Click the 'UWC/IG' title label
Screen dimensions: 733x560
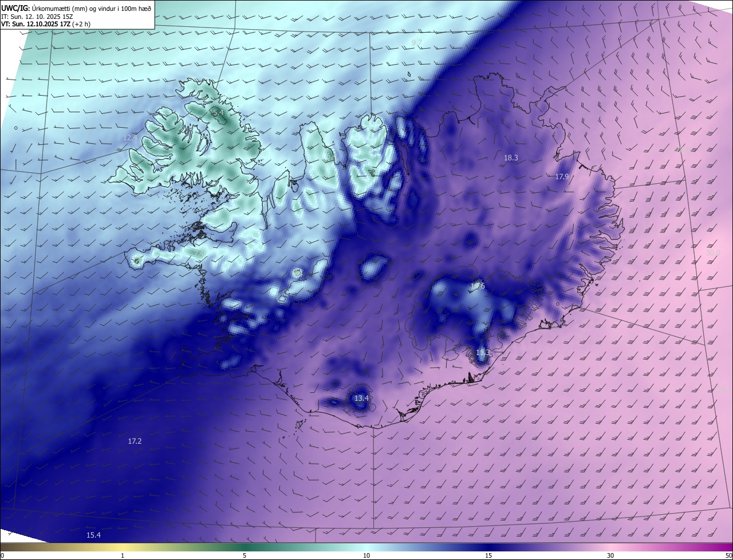(x=15, y=8)
